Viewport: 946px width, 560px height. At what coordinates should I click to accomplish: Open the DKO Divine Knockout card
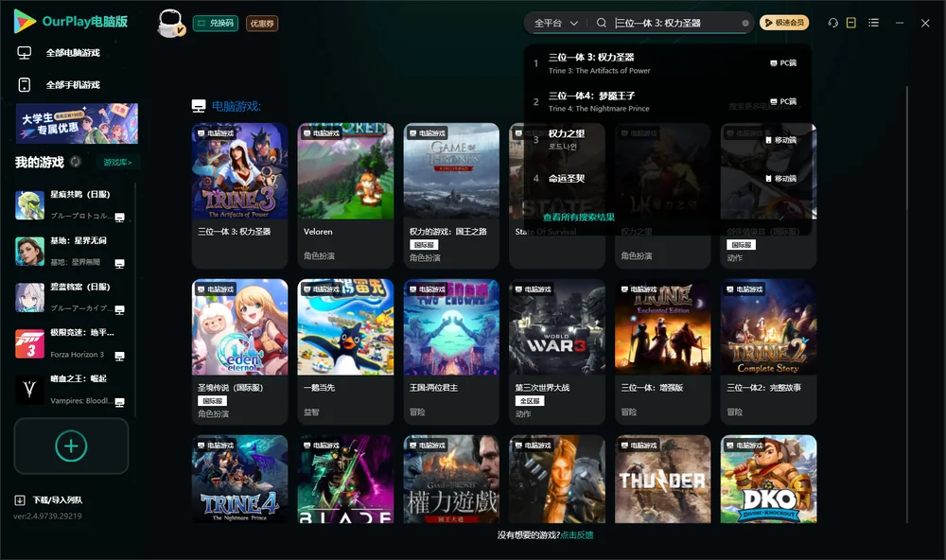click(x=768, y=480)
